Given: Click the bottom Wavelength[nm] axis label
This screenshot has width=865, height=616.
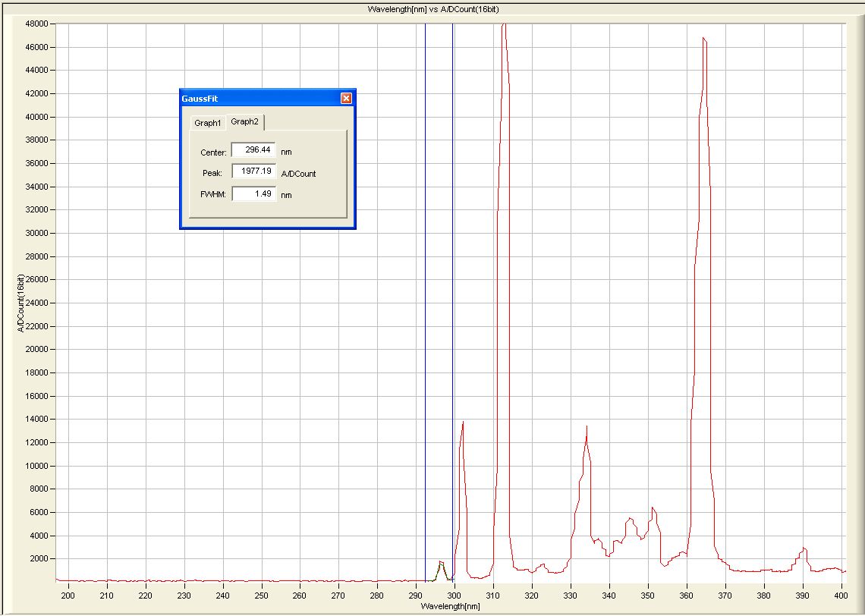Looking at the screenshot, I should point(451,606).
